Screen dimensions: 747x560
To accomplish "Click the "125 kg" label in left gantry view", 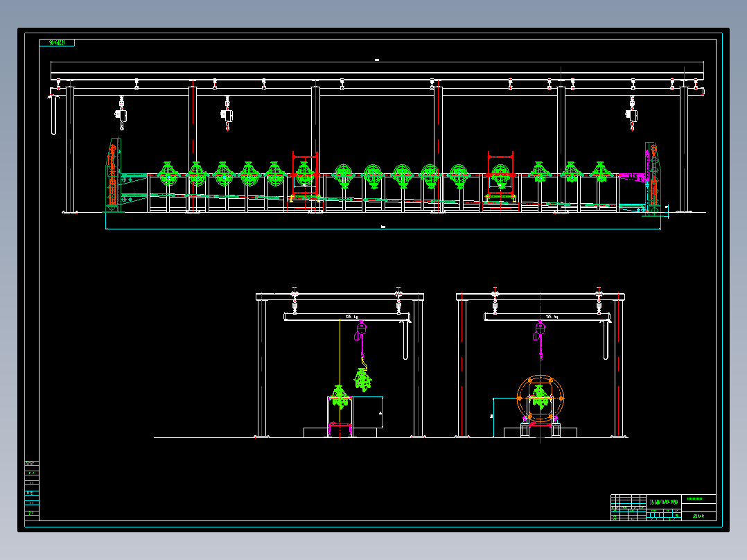I will 351,317.
